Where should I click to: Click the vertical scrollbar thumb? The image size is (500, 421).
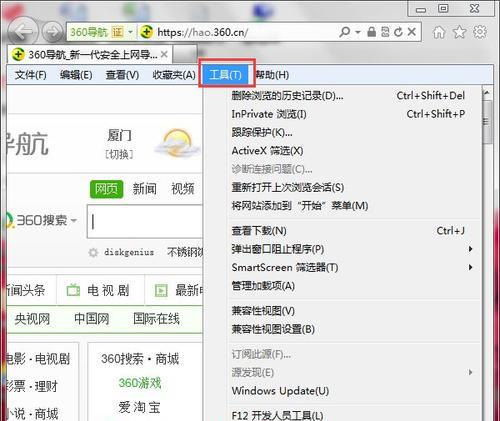487,122
